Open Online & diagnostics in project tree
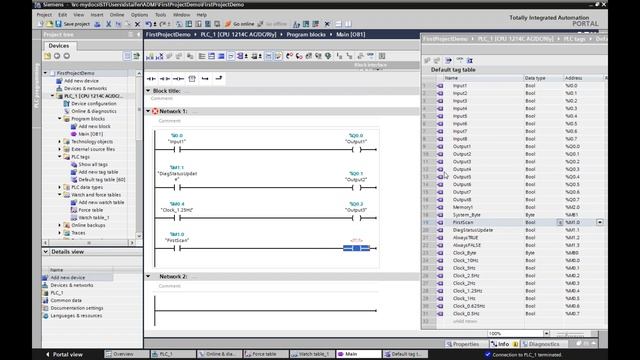Screen dimensions: 640x360 click(93, 111)
